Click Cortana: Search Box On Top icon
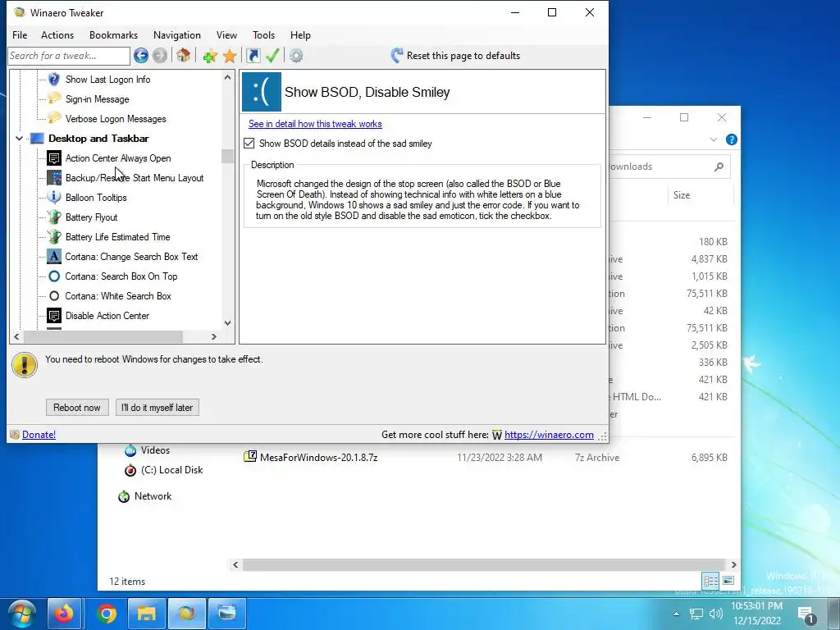This screenshot has height=630, width=840. 54,276
